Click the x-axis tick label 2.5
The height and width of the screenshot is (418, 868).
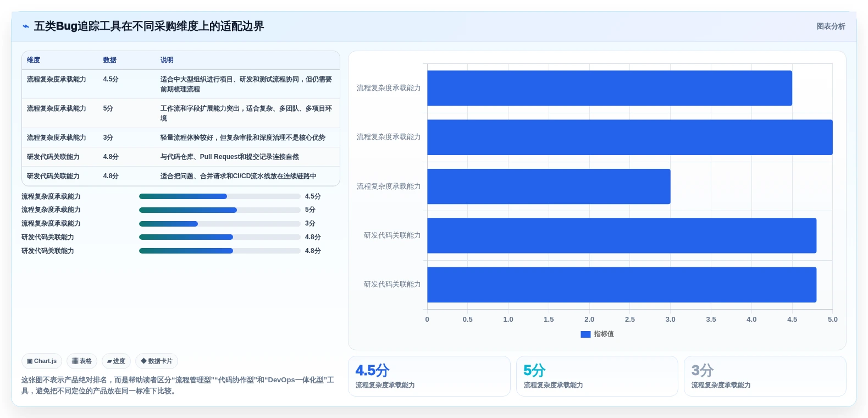[630, 319]
